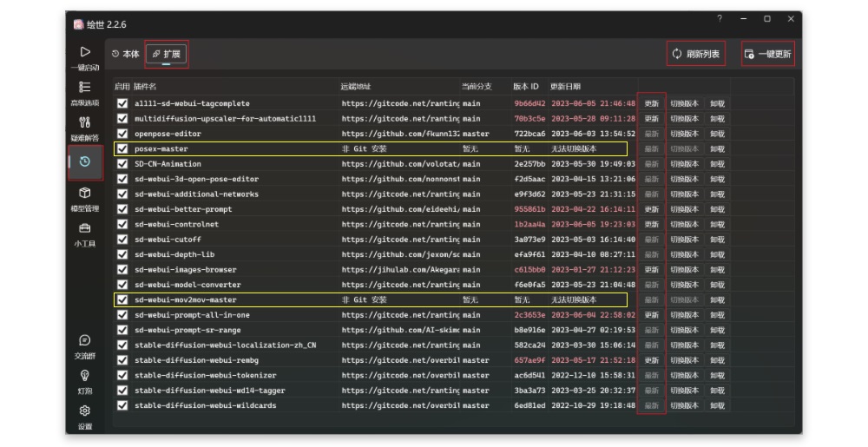Click the date 2022-12-10 15:58:31
868x447 pixels.
(x=594, y=375)
